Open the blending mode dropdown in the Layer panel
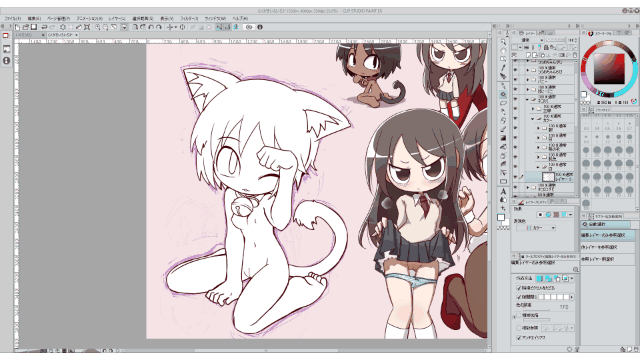This screenshot has width=640, height=360. (x=532, y=40)
